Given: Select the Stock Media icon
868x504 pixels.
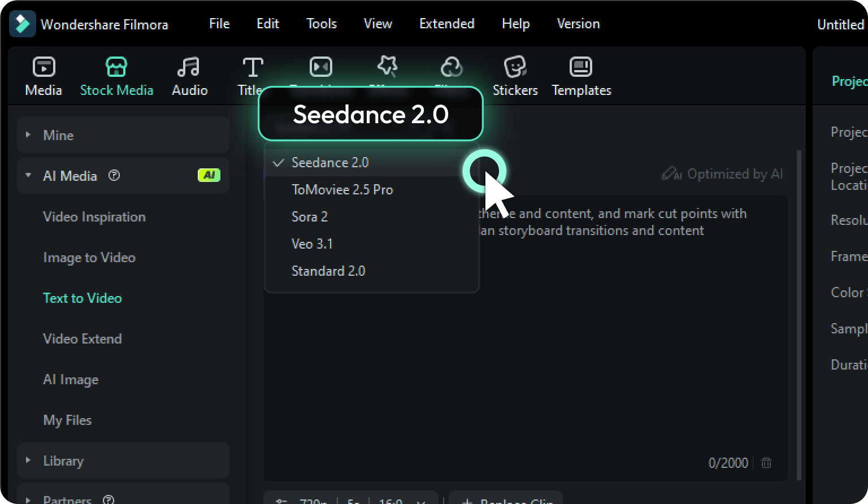Looking at the screenshot, I should pos(116,66).
